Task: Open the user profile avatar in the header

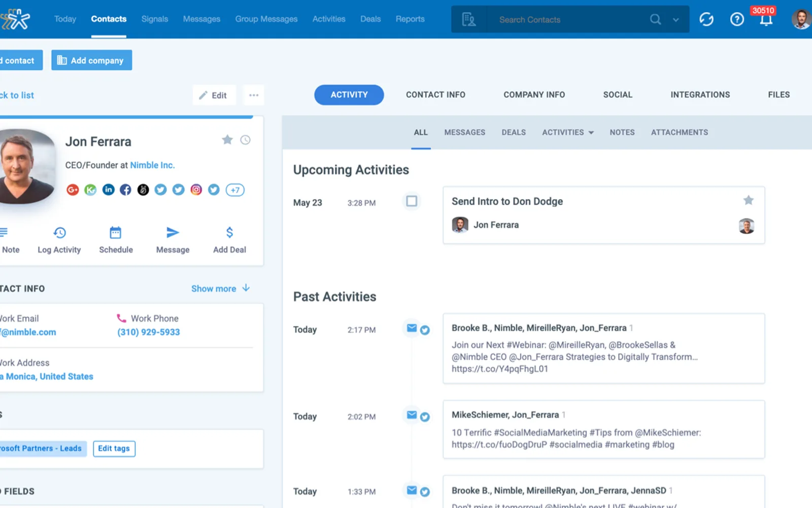Action: 801,19
